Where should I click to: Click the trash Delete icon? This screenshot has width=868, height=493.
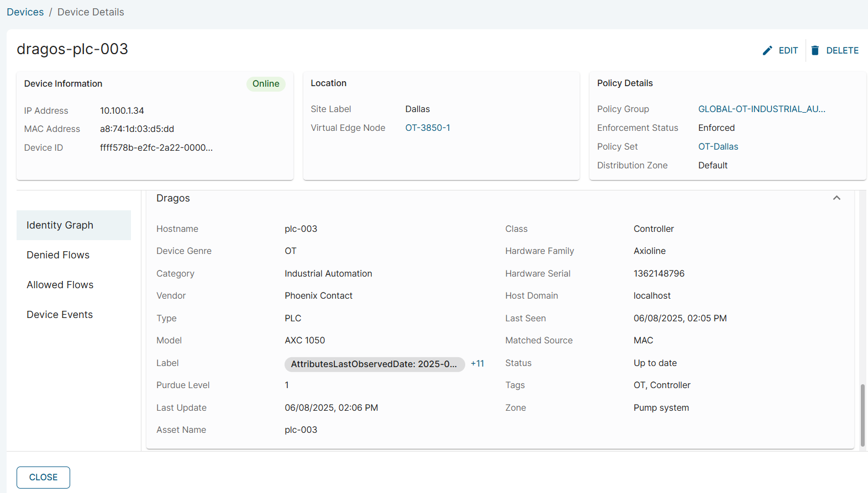(815, 51)
